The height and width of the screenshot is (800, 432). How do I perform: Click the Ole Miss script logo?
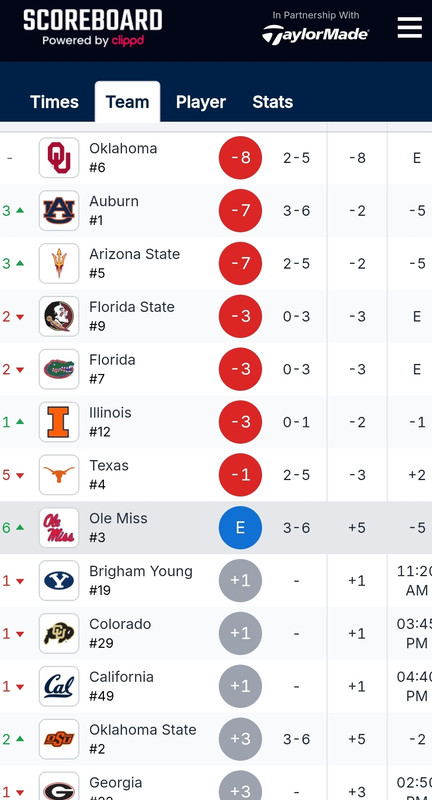59,528
